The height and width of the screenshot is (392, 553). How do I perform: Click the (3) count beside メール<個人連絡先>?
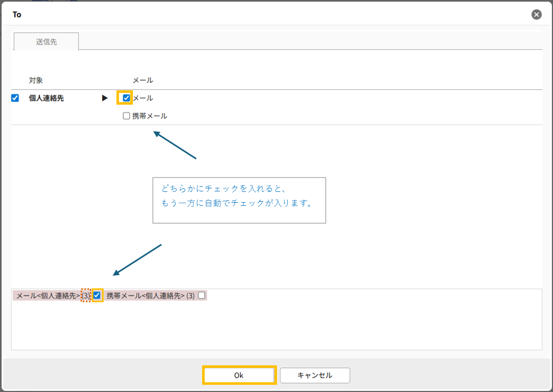86,296
